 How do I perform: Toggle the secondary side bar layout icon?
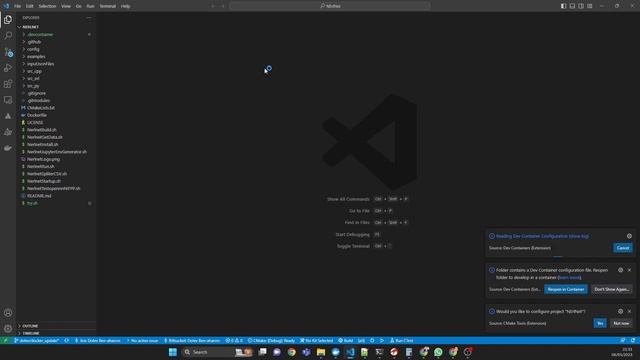pos(581,6)
